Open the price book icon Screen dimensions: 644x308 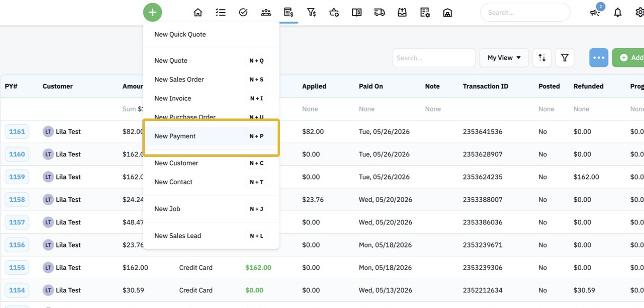(x=357, y=12)
